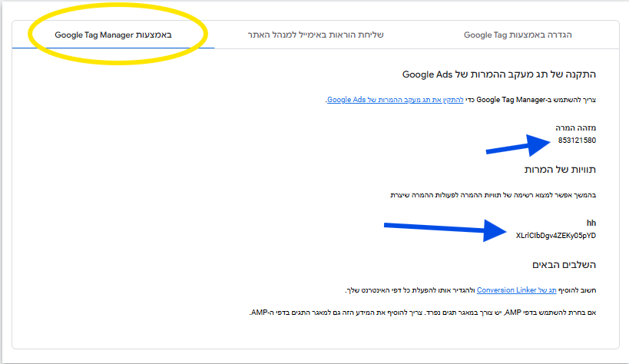Click heading 'התקנה של תג מעקב ההמרות של Google Ads'
Screen dimensions: 629x364
tap(499, 74)
